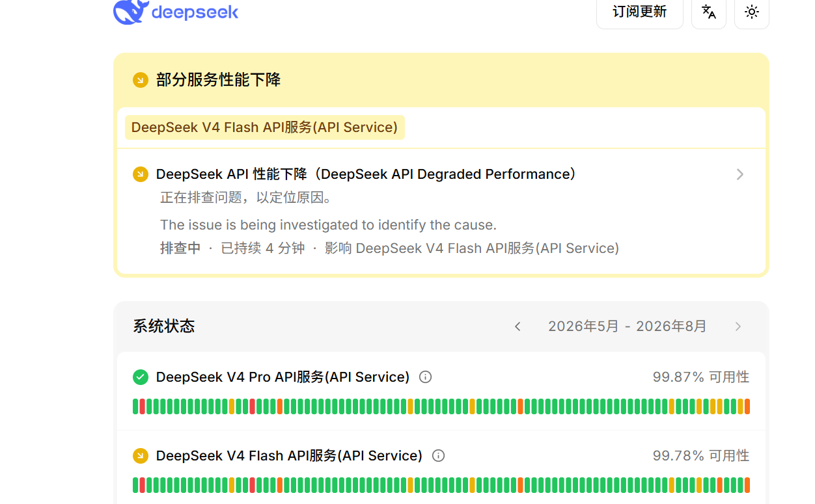Screen dimensions: 815x504
Task: Click last orange bar in V4 Pro uptime
Action: pos(747,406)
